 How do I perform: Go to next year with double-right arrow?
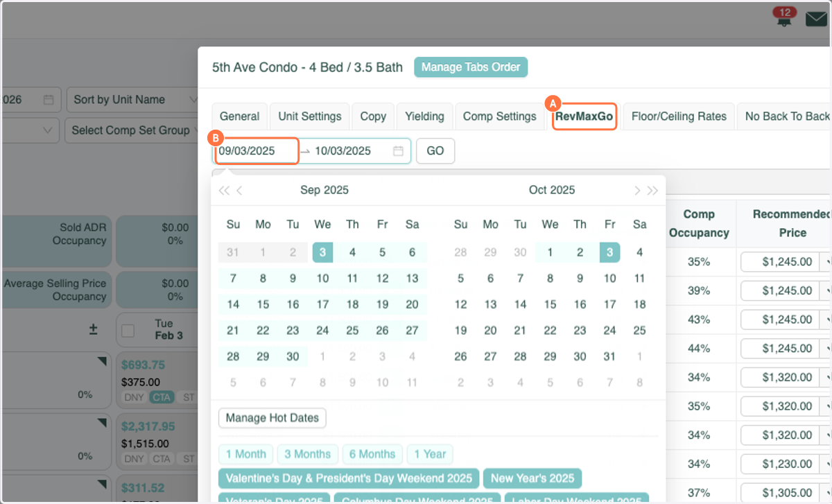point(652,191)
